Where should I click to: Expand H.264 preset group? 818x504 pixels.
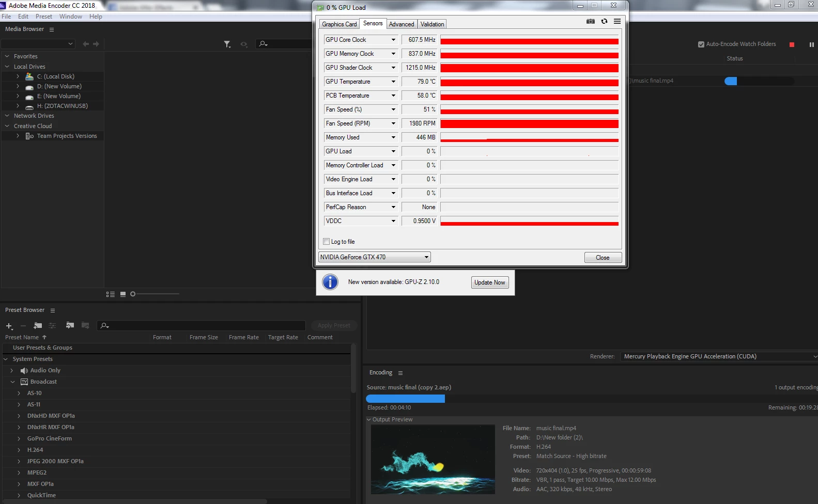[19, 450]
